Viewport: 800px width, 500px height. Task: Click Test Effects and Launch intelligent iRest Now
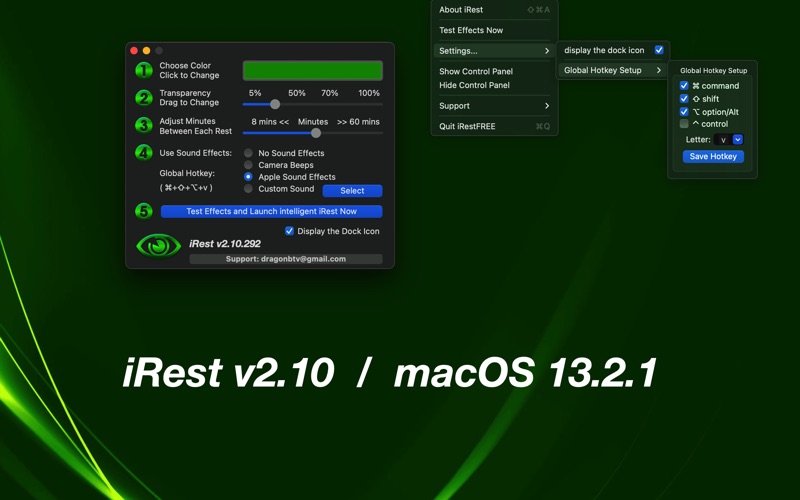tap(271, 211)
